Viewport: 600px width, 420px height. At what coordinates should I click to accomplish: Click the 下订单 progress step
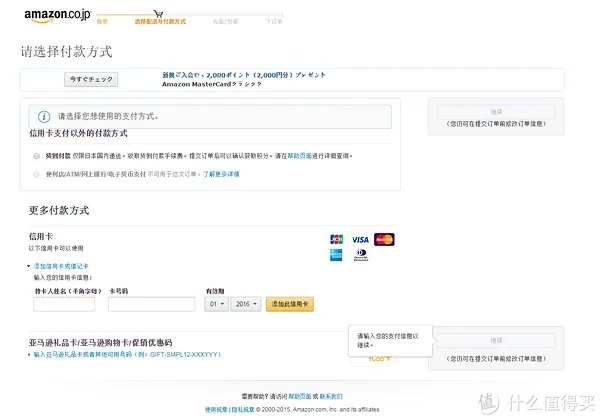click(274, 22)
